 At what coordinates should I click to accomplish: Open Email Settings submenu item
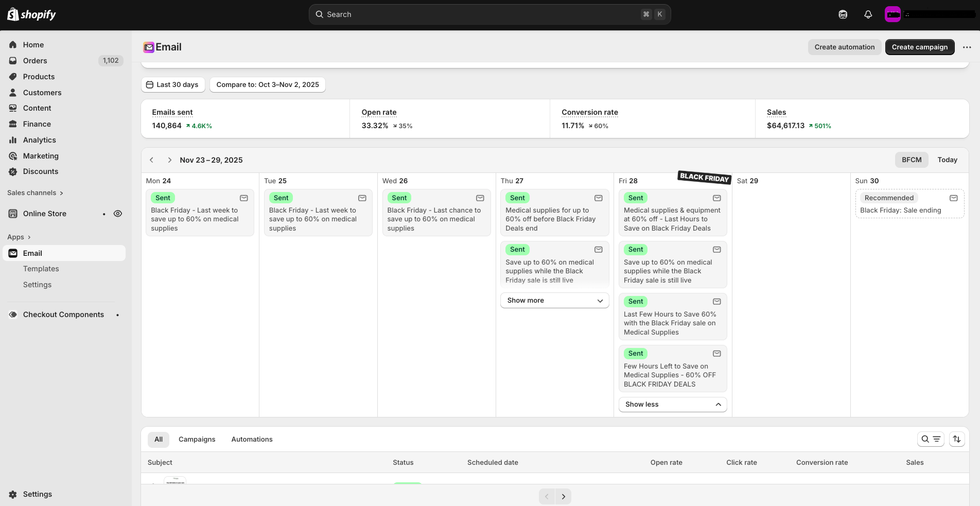[37, 285]
